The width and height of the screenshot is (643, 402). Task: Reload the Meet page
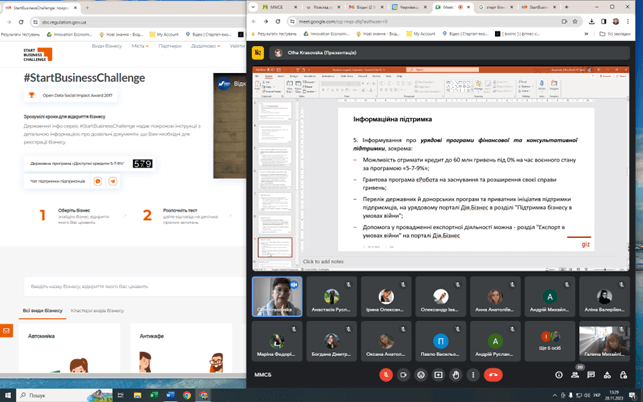pos(278,21)
